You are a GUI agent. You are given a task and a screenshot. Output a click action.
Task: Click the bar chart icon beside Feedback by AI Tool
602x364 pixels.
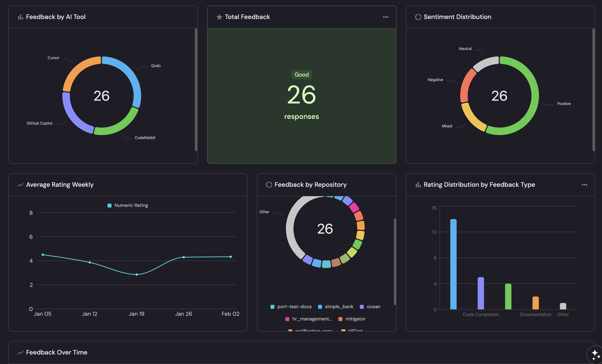(21, 17)
